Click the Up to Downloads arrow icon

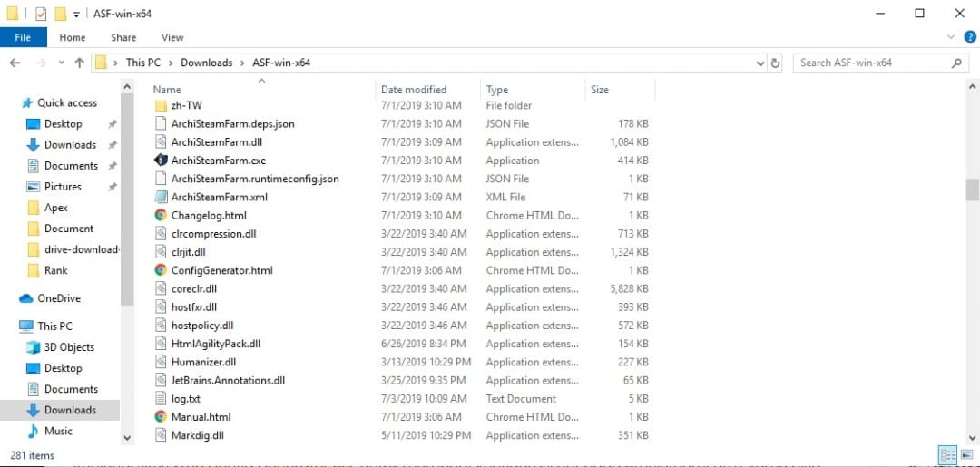pyautogui.click(x=79, y=63)
